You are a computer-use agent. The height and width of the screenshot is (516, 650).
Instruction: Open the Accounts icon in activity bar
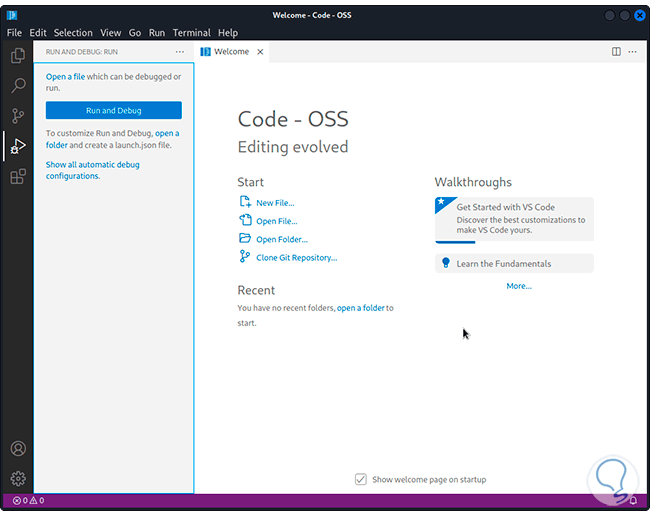point(17,449)
